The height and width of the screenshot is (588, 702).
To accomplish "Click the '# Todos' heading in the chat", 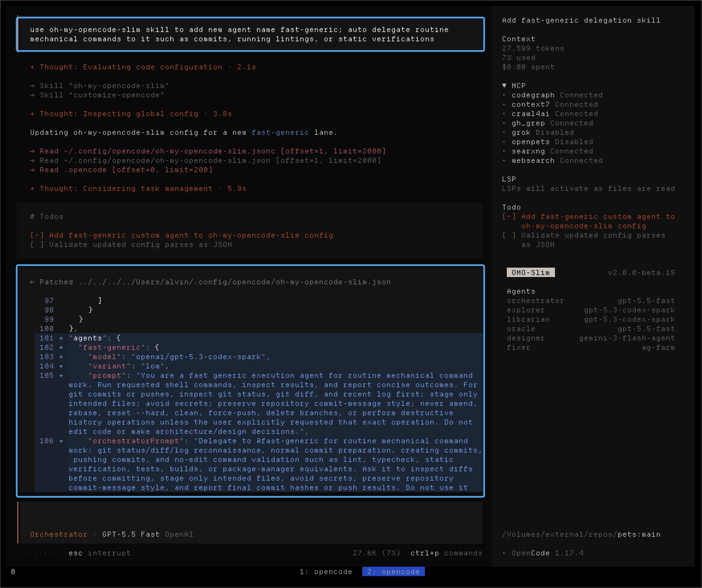I will (x=47, y=217).
